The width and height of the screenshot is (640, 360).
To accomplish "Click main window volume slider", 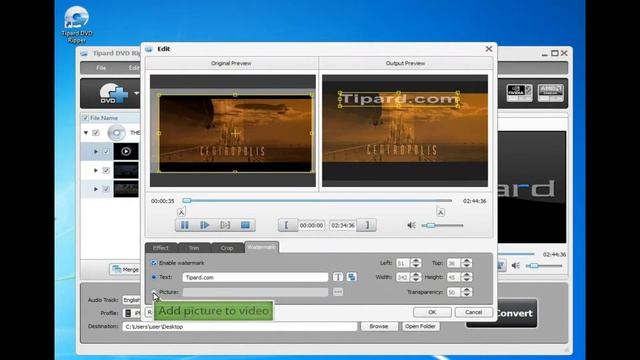I will click(544, 266).
